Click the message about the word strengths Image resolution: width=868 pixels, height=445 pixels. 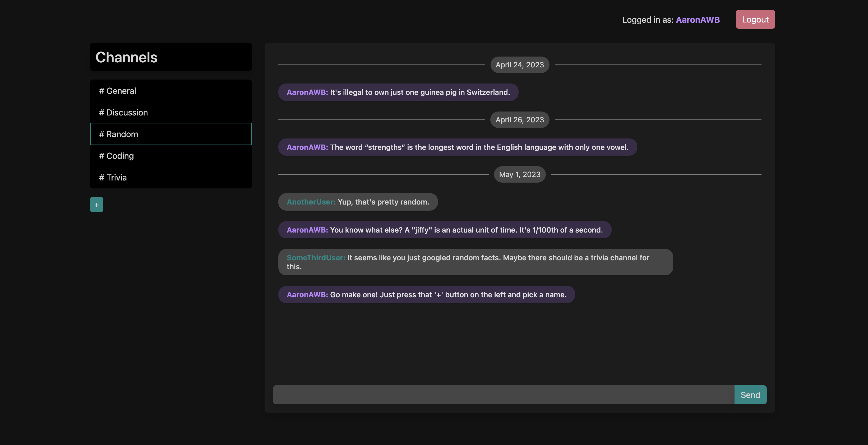point(457,147)
